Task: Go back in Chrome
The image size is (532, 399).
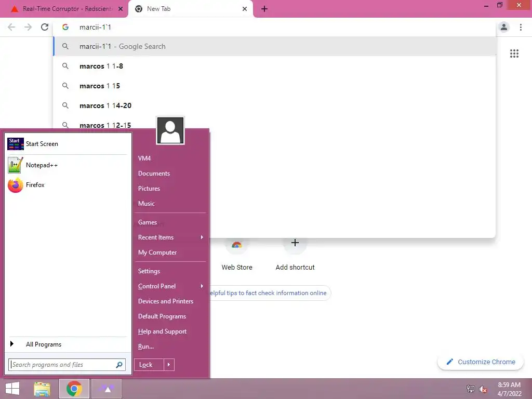Action: pyautogui.click(x=11, y=27)
